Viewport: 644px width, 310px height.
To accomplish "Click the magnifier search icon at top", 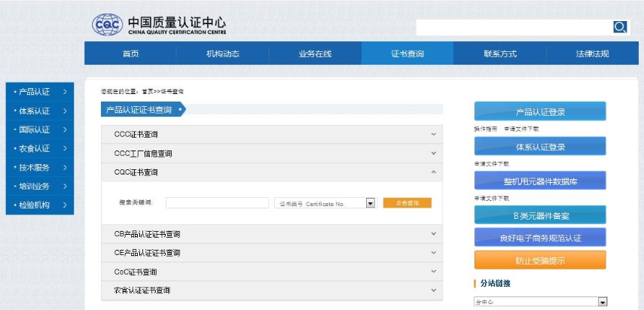I will [620, 27].
